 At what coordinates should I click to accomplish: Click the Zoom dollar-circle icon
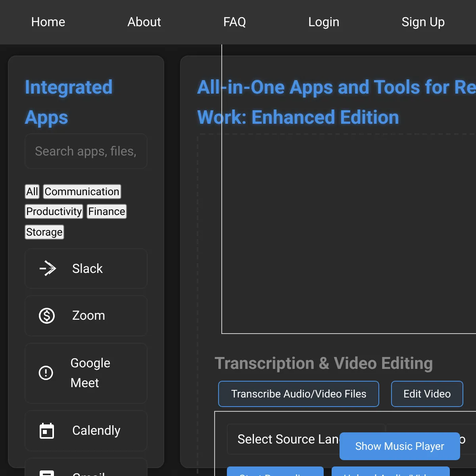click(47, 316)
